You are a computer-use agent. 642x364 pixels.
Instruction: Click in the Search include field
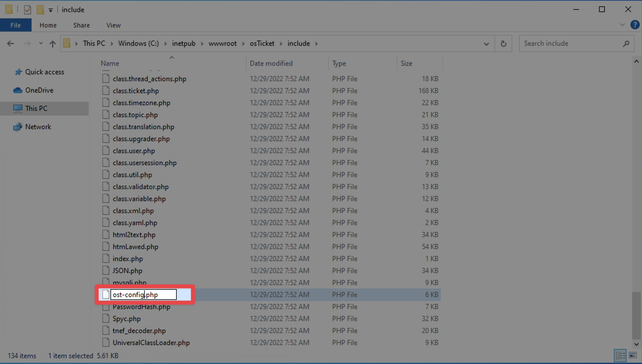569,43
